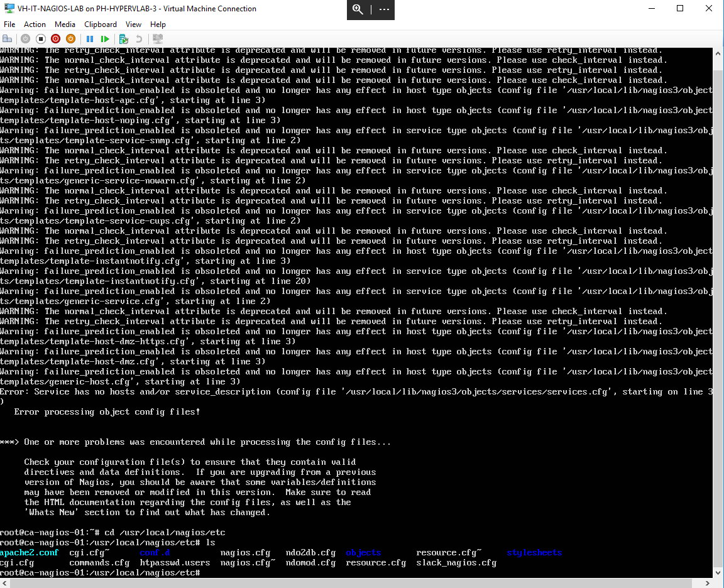The height and width of the screenshot is (588, 724).
Task: Click the orange Save state icon
Action: (70, 39)
